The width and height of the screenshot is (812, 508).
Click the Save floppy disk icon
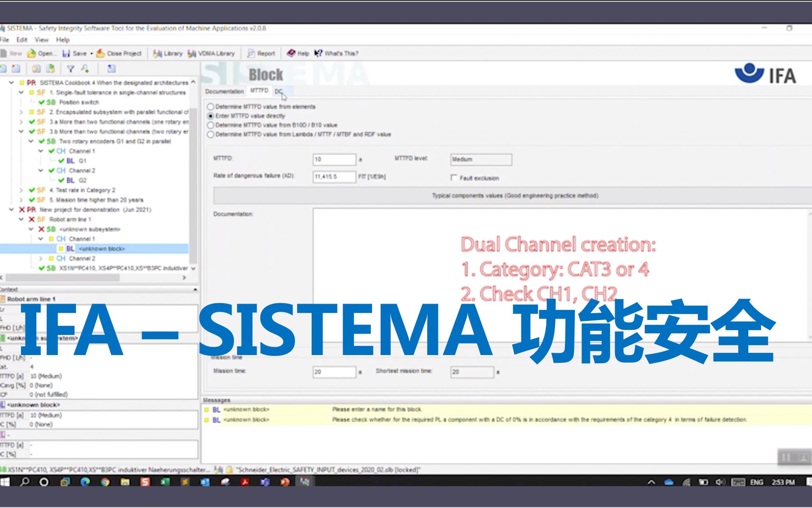tap(66, 54)
